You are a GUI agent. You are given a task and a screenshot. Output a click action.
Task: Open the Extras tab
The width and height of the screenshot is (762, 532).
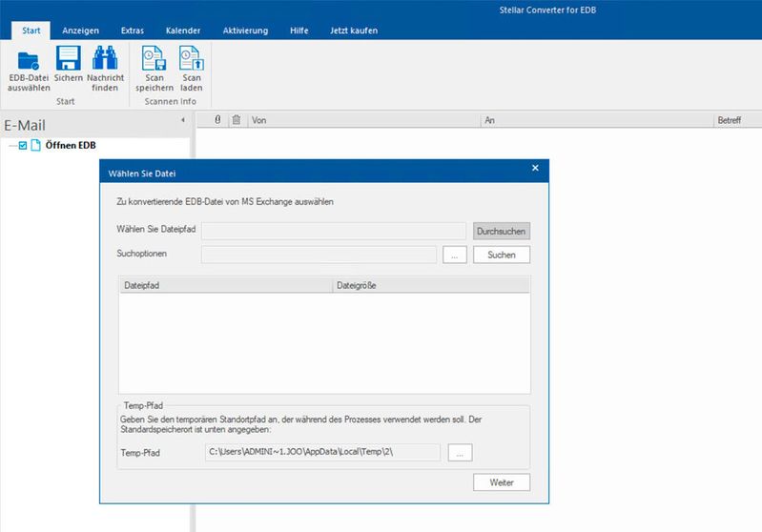click(133, 31)
